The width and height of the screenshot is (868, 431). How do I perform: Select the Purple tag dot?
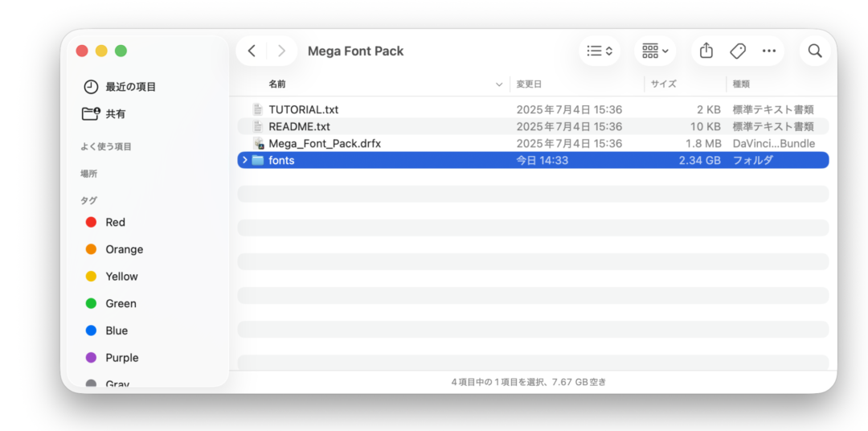click(92, 358)
